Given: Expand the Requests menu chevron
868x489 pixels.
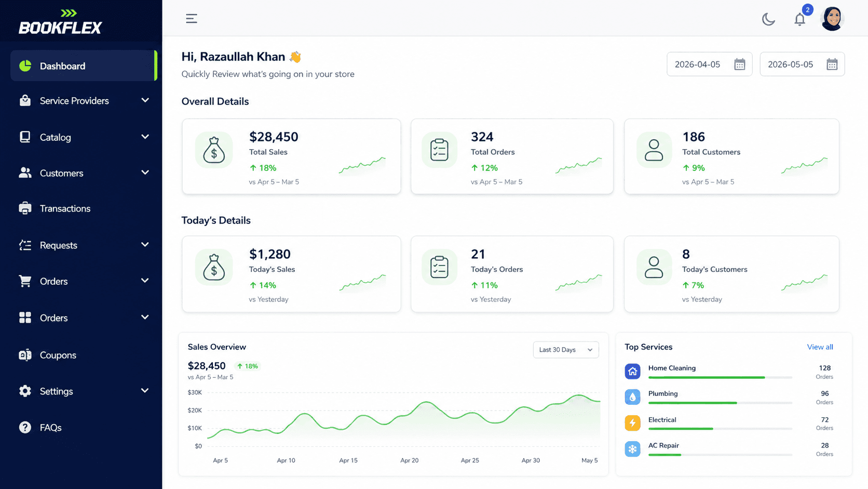Looking at the screenshot, I should [145, 245].
